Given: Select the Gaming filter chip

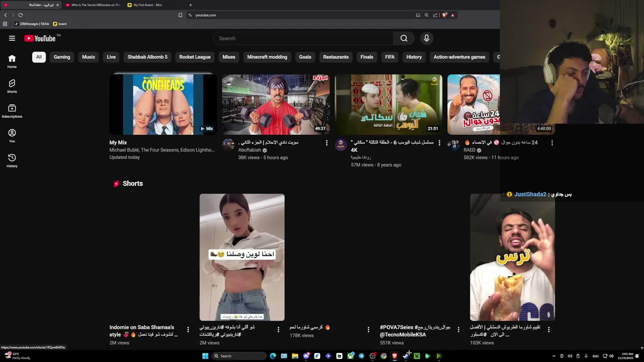Looking at the screenshot, I should (62, 57).
